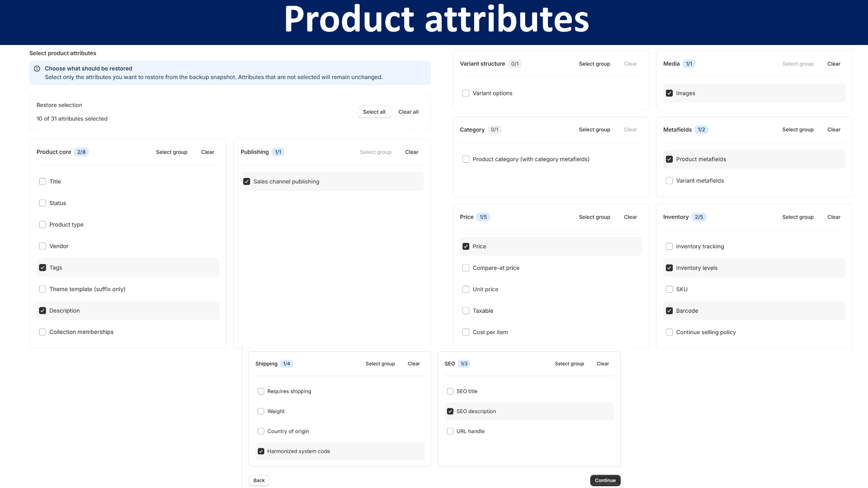This screenshot has width=868, height=488.
Task: Enable the Variant options checkbox
Action: (465, 93)
